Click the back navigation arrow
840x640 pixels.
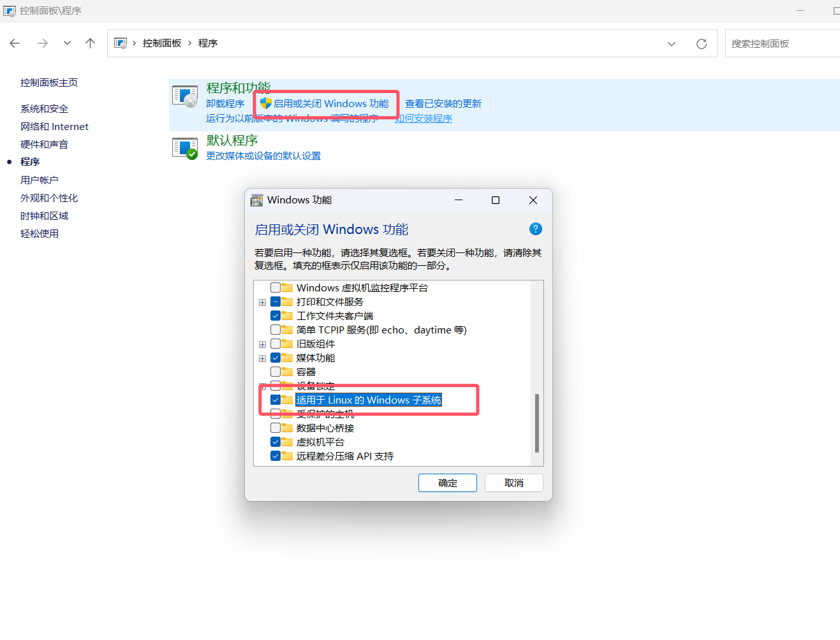click(15, 43)
